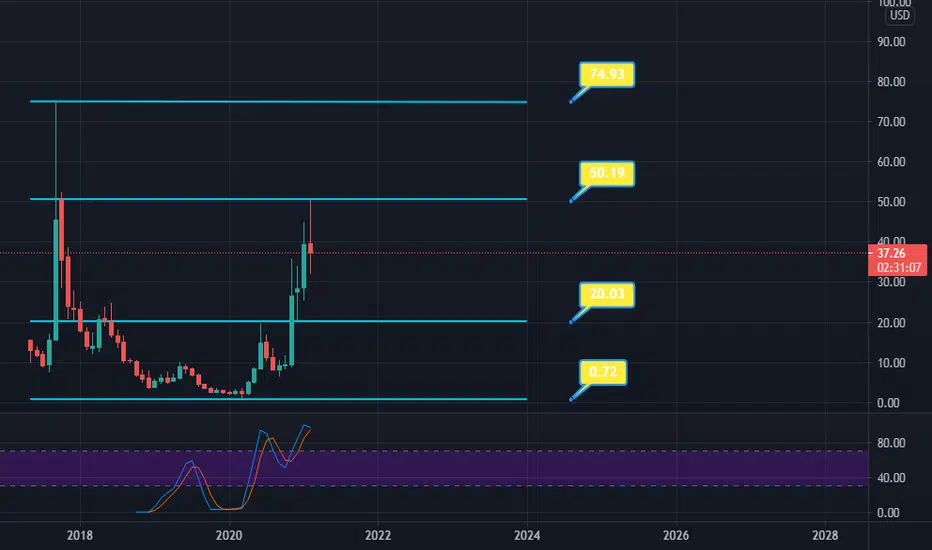932x550 pixels.
Task: Select the tall 2017 candle wick reaching 74.93
Action: click(x=56, y=161)
